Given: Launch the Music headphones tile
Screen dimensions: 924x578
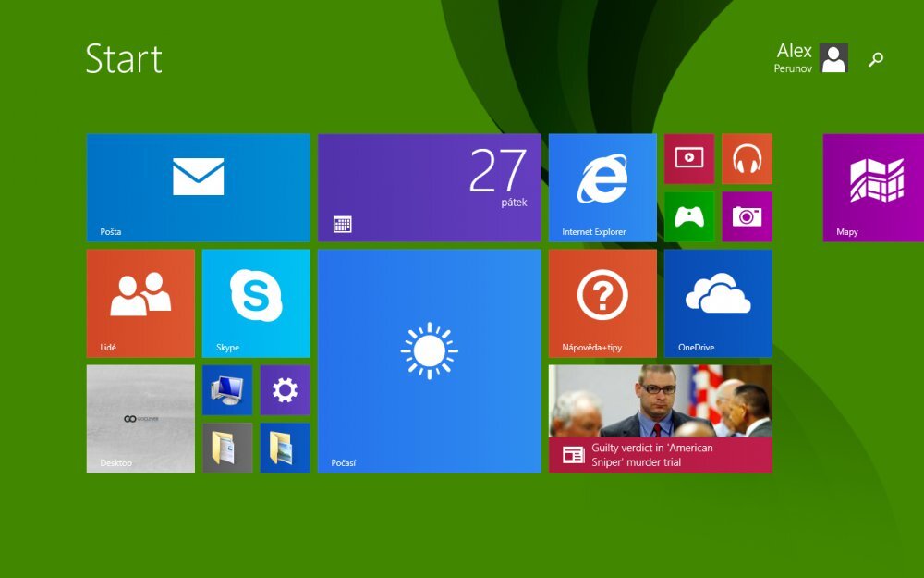Looking at the screenshot, I should click(747, 158).
